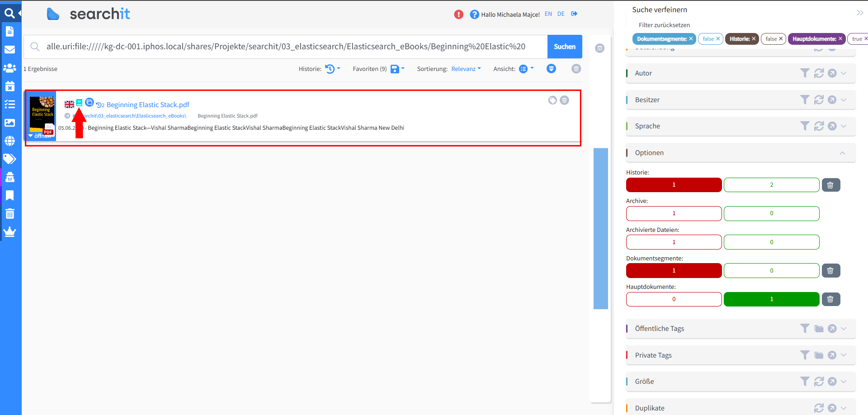Switch language to EN
The image size is (868, 415).
pos(548,14)
